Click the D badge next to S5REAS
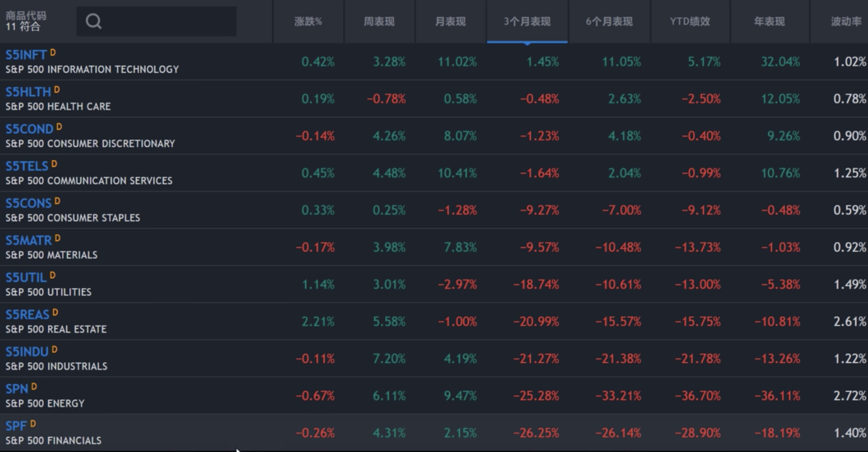Screen dimensions: 868x452 click(55, 313)
